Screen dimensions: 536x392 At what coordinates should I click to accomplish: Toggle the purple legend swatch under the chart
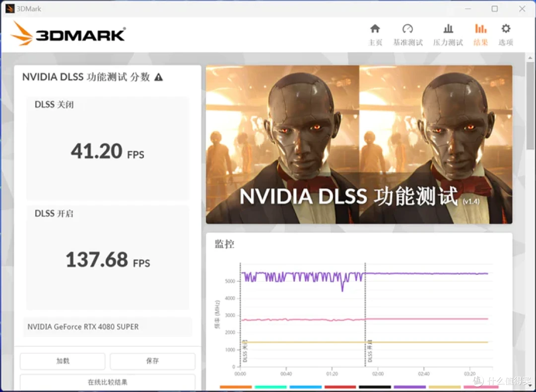(410, 387)
